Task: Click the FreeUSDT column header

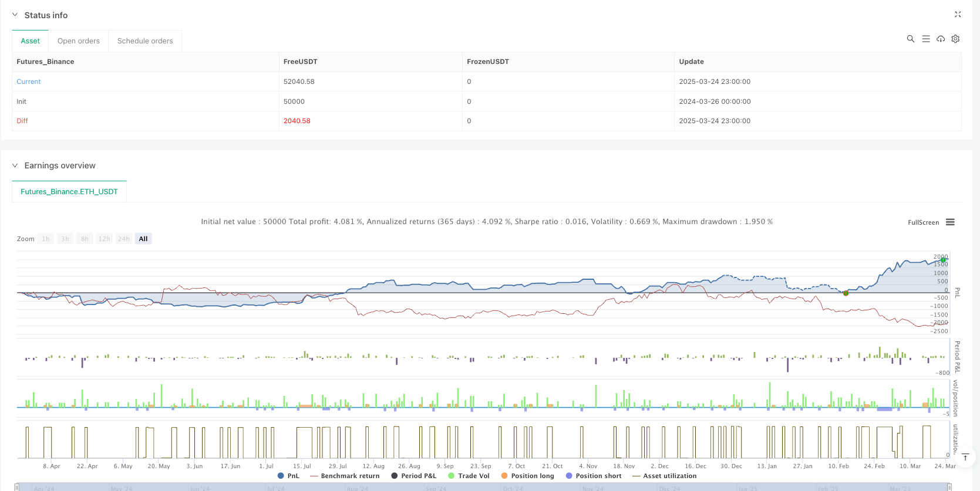Action: 300,62
